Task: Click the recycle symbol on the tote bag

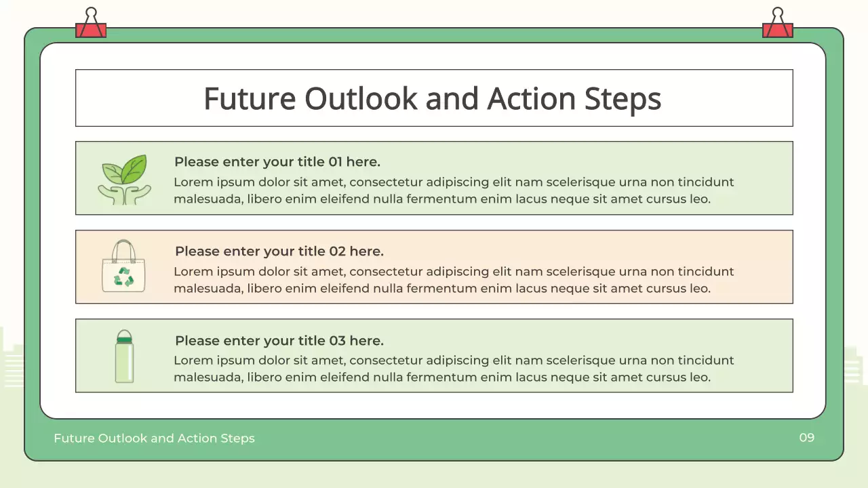Action: coord(123,276)
